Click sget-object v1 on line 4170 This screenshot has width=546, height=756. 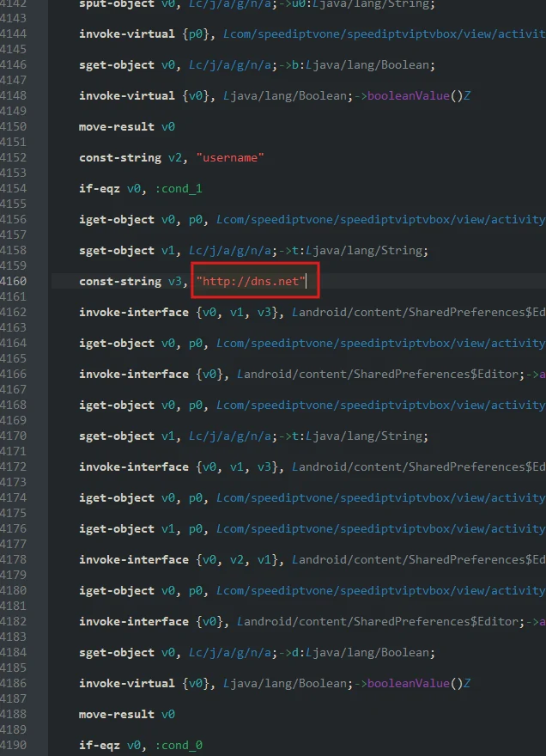(x=127, y=436)
